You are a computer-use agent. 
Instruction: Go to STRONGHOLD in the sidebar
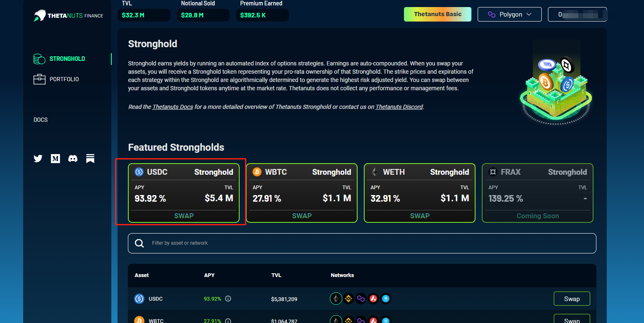click(x=67, y=59)
